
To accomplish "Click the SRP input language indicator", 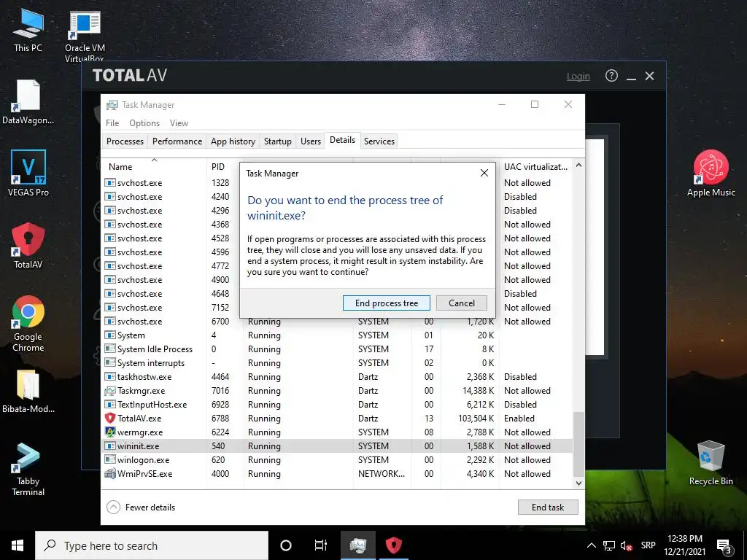I will pos(648,545).
